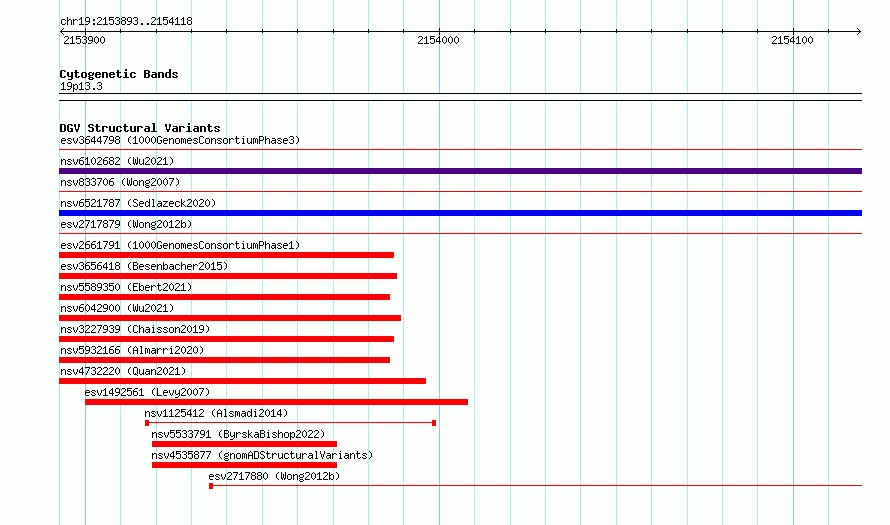Select the 19p13.3 band label
This screenshot has width=890, height=525.
tap(81, 86)
